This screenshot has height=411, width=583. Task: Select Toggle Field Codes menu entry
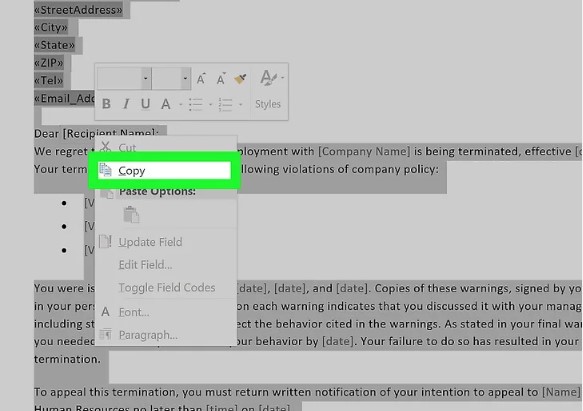[x=166, y=288]
